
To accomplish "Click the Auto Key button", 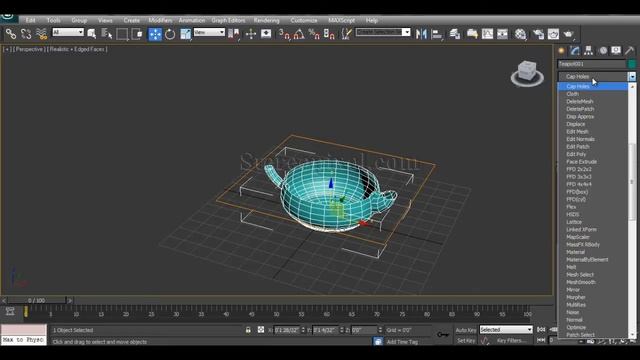I will click(466, 330).
